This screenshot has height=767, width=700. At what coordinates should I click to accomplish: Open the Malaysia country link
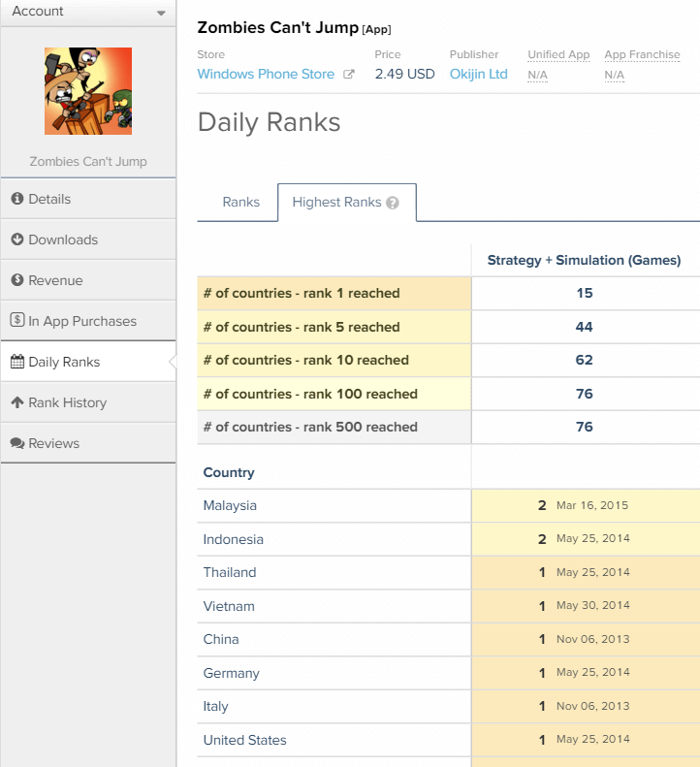click(230, 506)
